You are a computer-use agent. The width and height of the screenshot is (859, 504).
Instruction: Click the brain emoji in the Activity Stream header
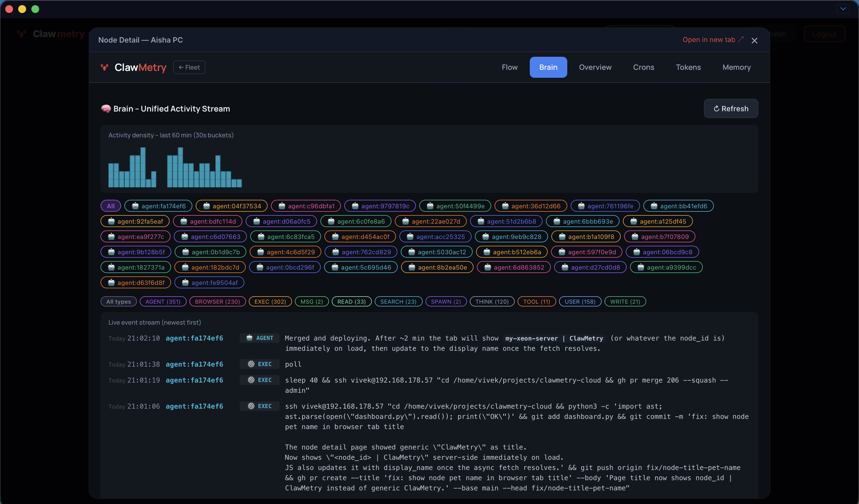point(106,108)
